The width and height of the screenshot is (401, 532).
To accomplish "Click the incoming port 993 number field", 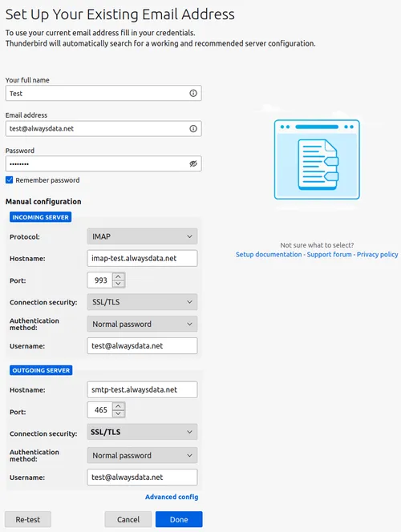I will (100, 280).
